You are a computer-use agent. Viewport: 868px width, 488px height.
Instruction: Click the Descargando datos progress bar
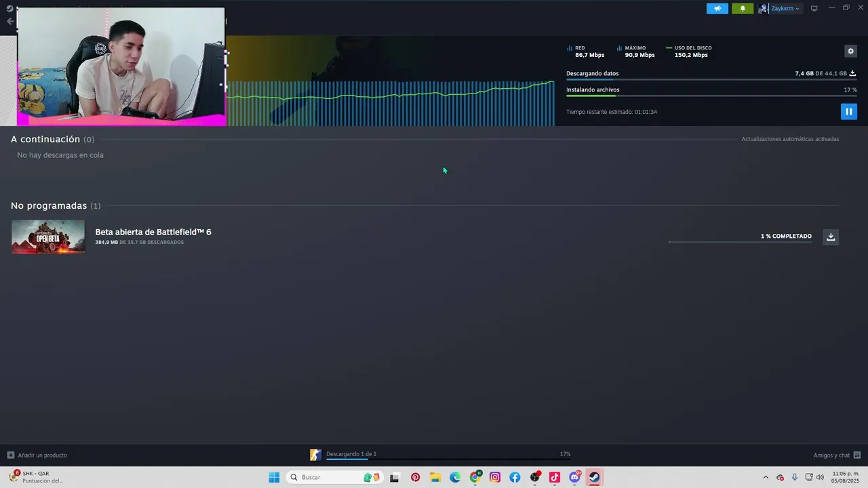[x=711, y=79]
